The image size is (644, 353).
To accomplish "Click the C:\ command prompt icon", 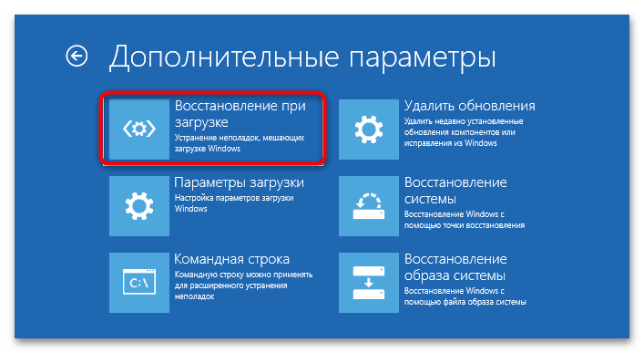I will [x=139, y=283].
